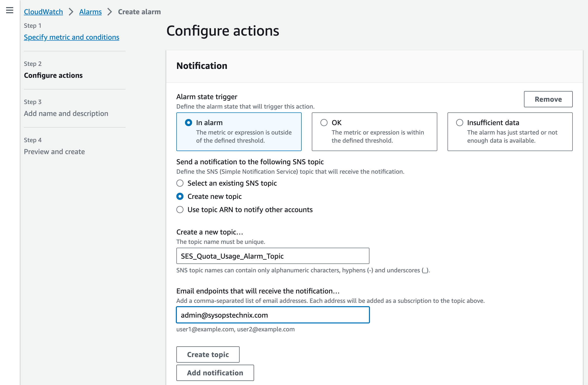This screenshot has height=385, width=588.
Task: Return to Specify metric and conditions step
Action: point(71,37)
